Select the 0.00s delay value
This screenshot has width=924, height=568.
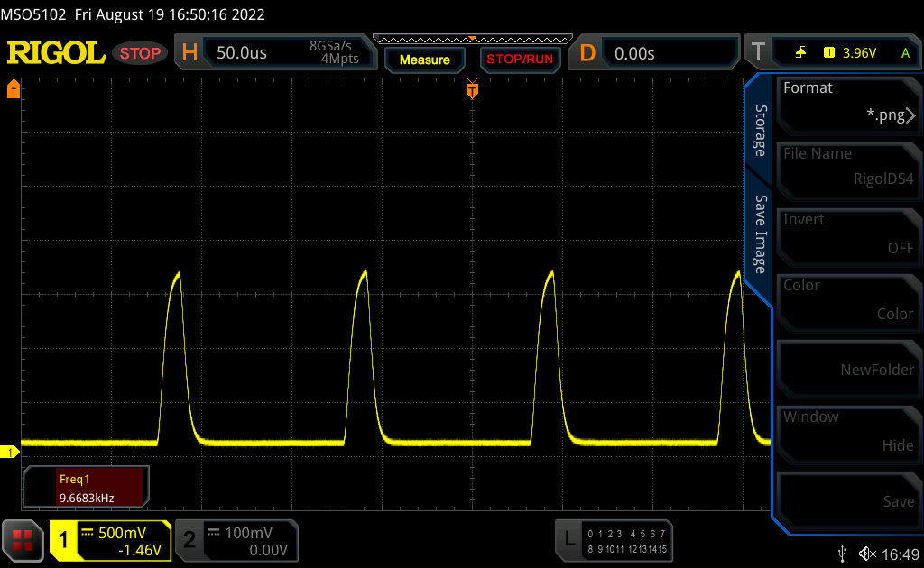tap(634, 53)
